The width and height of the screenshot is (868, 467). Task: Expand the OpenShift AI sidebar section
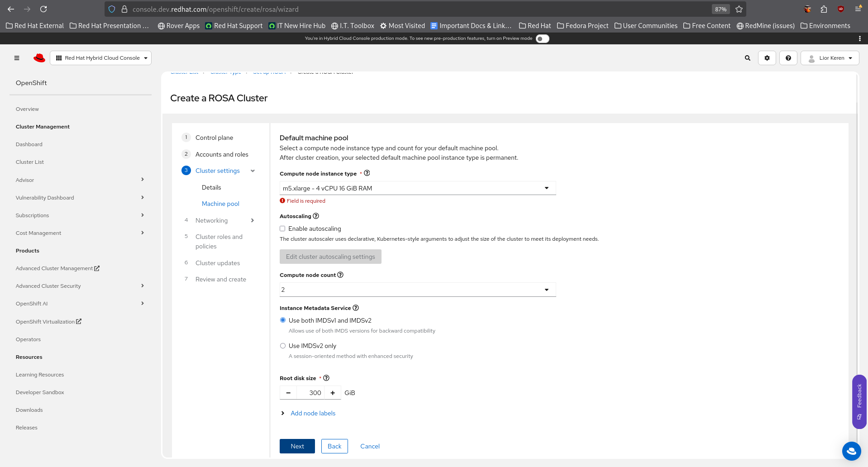pos(143,303)
